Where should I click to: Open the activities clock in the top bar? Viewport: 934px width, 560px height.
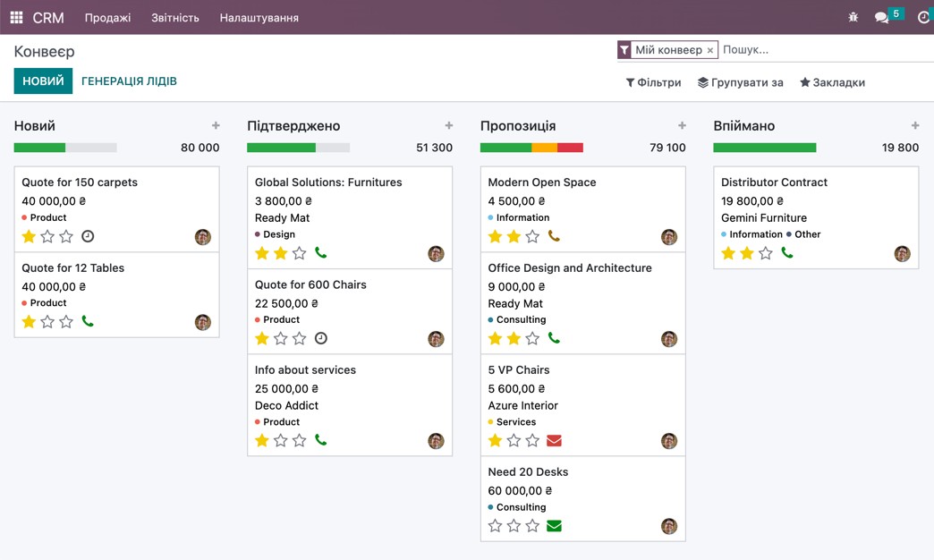tap(923, 16)
